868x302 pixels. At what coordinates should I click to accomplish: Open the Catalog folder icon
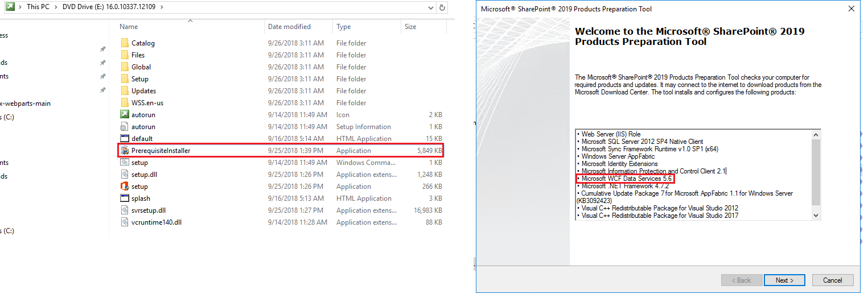tap(125, 43)
